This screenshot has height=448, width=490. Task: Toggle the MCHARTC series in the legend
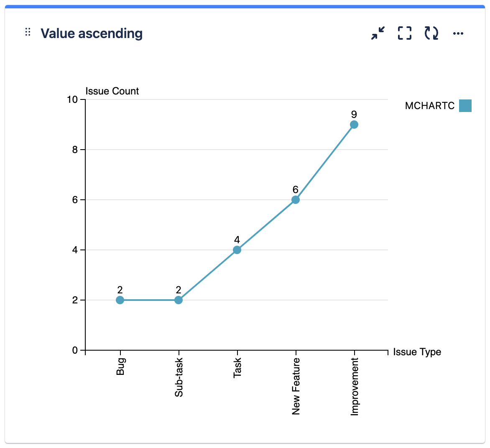(465, 106)
